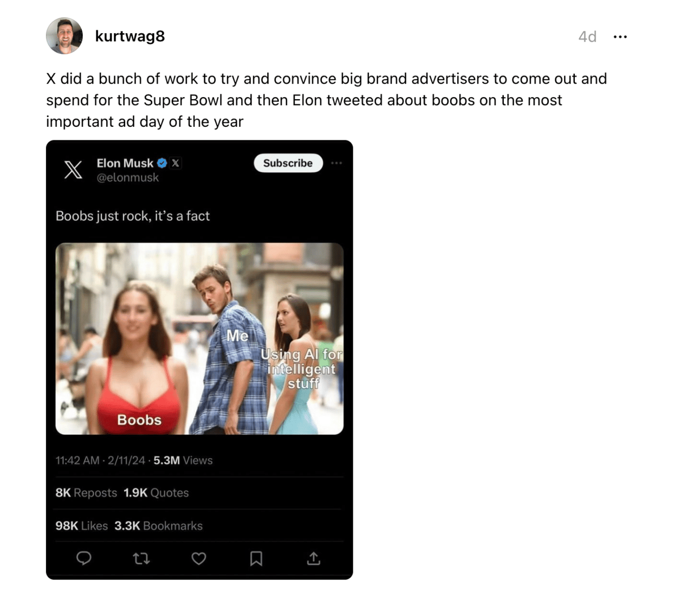Image resolution: width=700 pixels, height=593 pixels.
Task: View the 1.9K Quotes list
Action: [x=156, y=493]
